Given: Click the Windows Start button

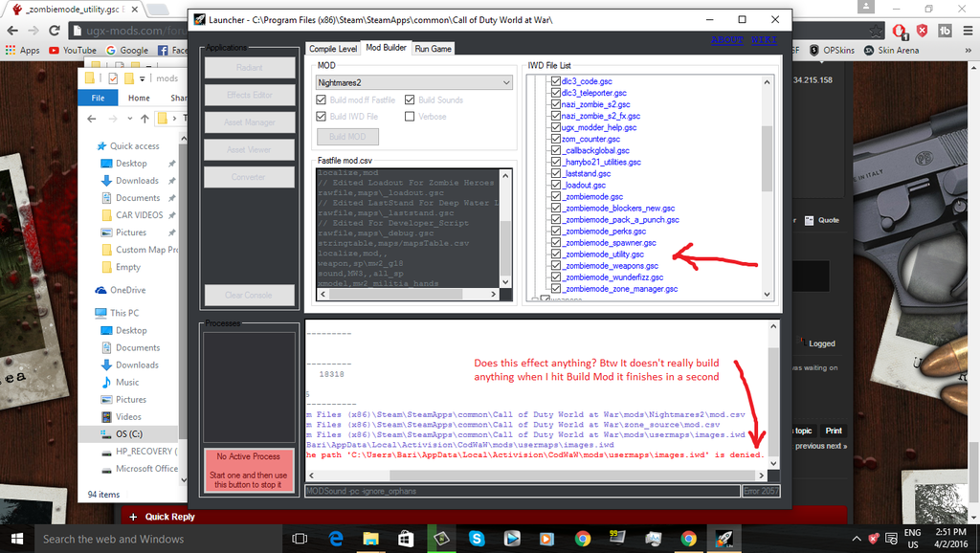Looking at the screenshot, I should pos(17,539).
